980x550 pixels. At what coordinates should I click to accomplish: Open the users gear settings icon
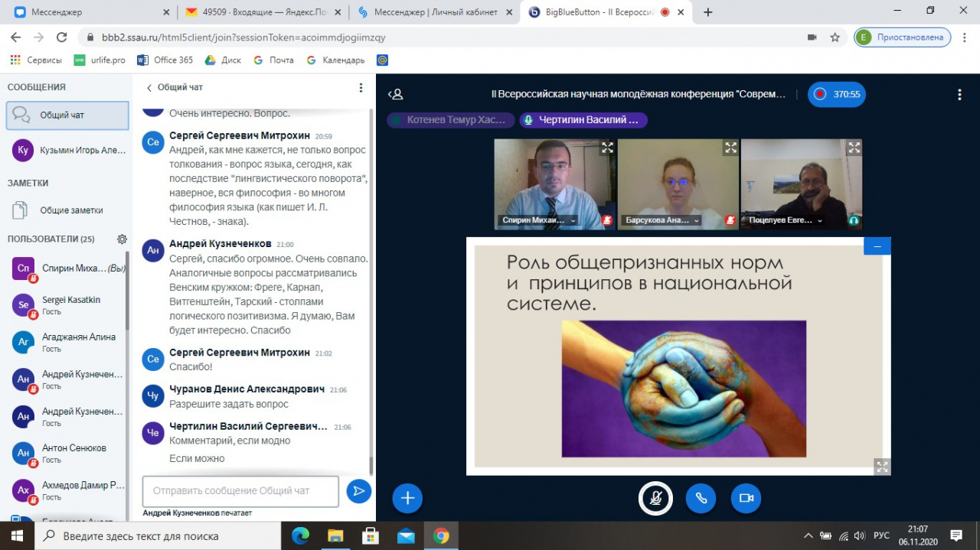(122, 239)
